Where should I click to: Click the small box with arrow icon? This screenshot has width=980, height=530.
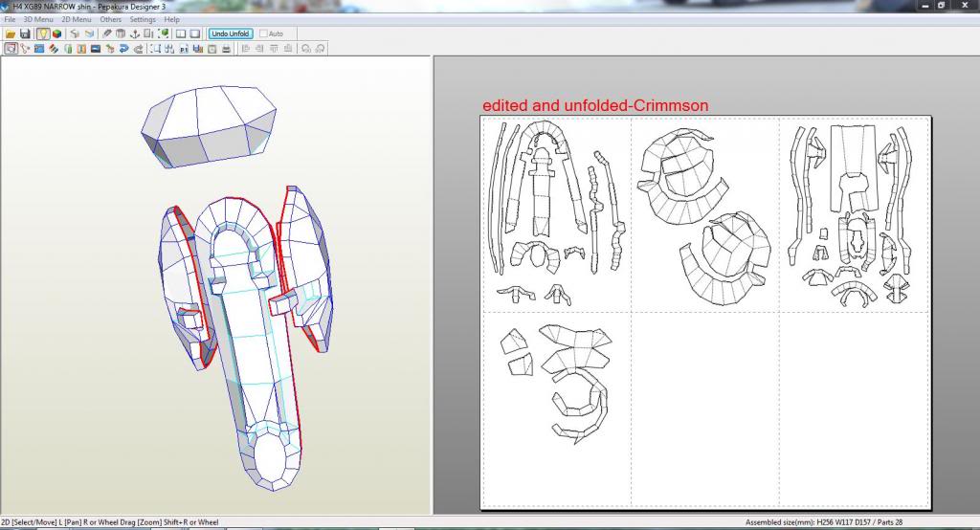click(x=110, y=49)
